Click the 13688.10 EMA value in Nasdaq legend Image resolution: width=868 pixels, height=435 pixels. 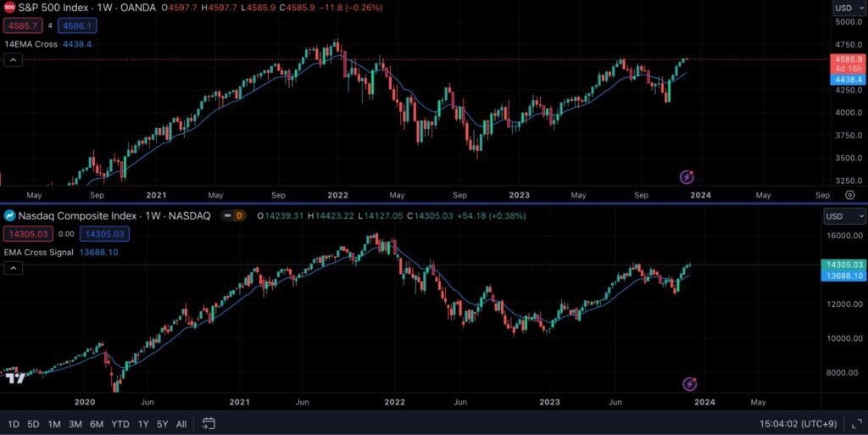pos(98,252)
